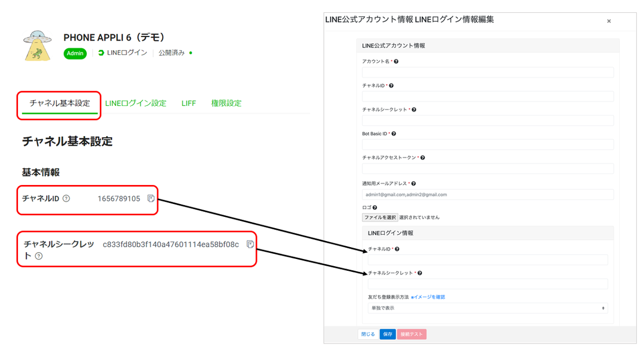The height and width of the screenshot is (352, 644).
Task: Show help for チャネルシークレット in LINEログイン情報
Action: point(420,273)
